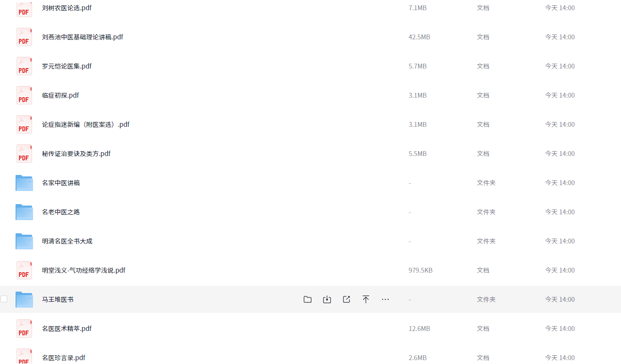The image size is (621, 364).
Task: Open file 罗元恺论医集.pdf
Action: 67,66
